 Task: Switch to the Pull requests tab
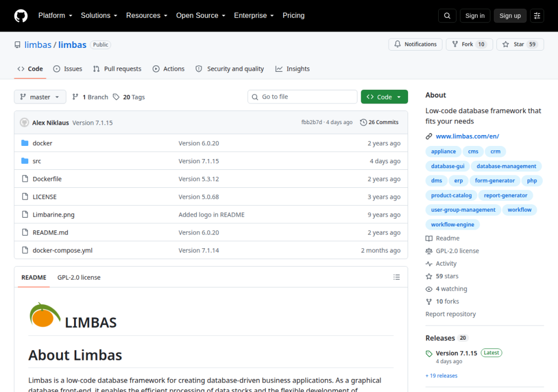pyautogui.click(x=117, y=69)
